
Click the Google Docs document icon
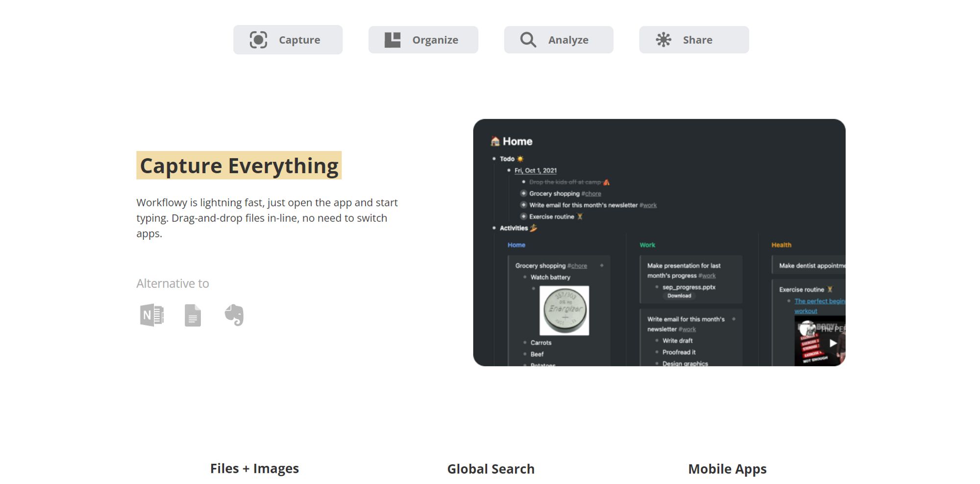tap(193, 315)
